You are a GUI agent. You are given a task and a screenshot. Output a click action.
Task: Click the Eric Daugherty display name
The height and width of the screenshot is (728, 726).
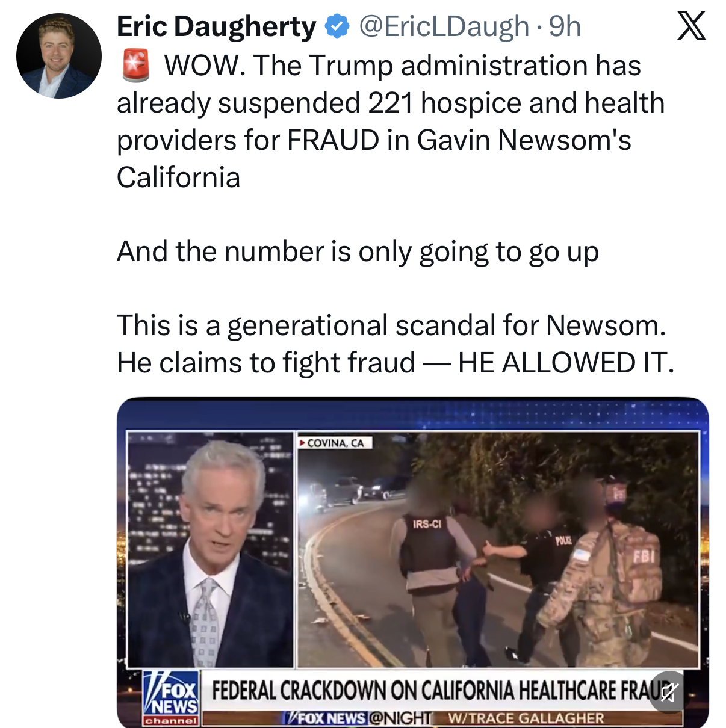click(x=216, y=26)
